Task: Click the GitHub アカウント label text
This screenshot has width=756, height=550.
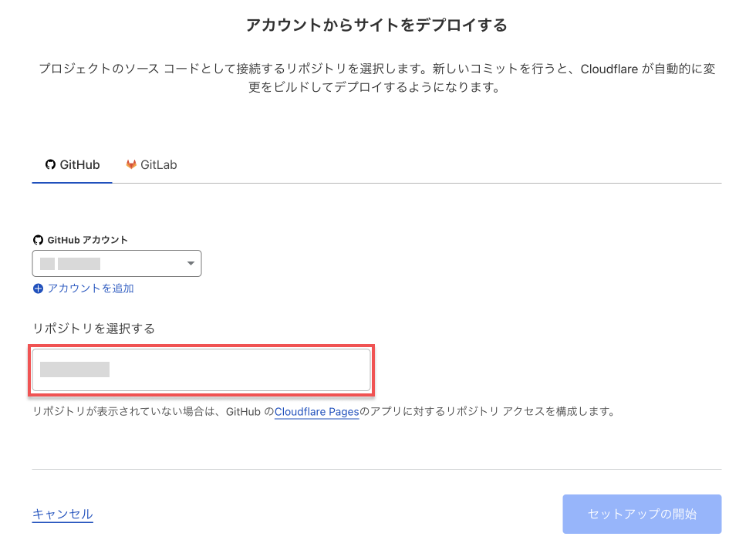Action: [x=88, y=240]
